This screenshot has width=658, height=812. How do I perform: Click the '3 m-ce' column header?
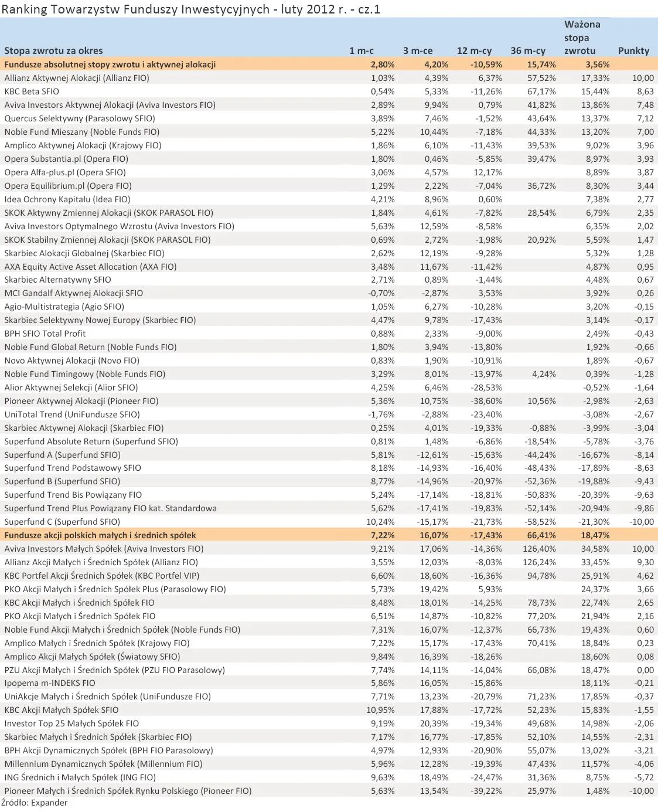(418, 51)
